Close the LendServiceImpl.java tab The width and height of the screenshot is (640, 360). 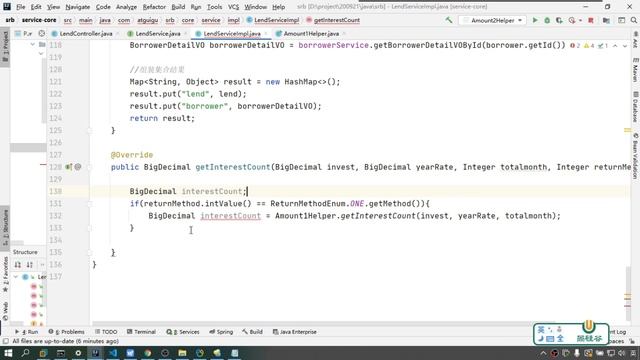266,33
